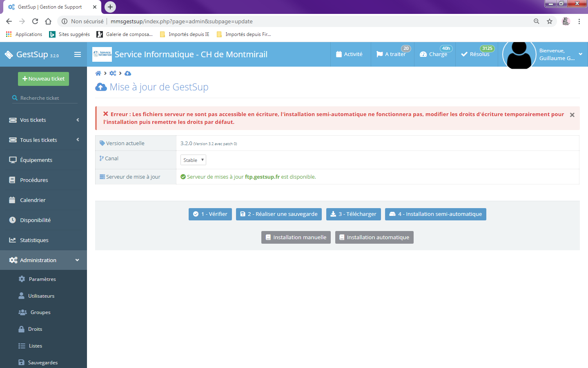The height and width of the screenshot is (368, 588).
Task: Open Résolus tickets in top bar
Action: (x=476, y=54)
